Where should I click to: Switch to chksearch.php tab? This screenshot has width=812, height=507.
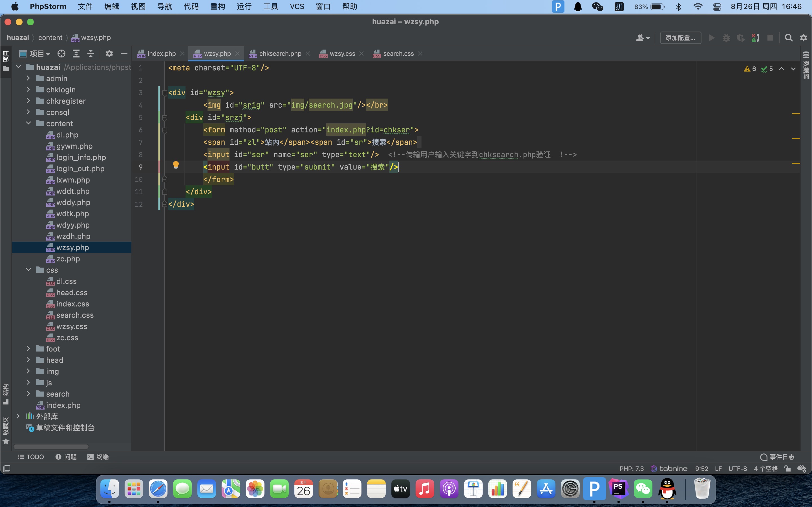[280, 54]
